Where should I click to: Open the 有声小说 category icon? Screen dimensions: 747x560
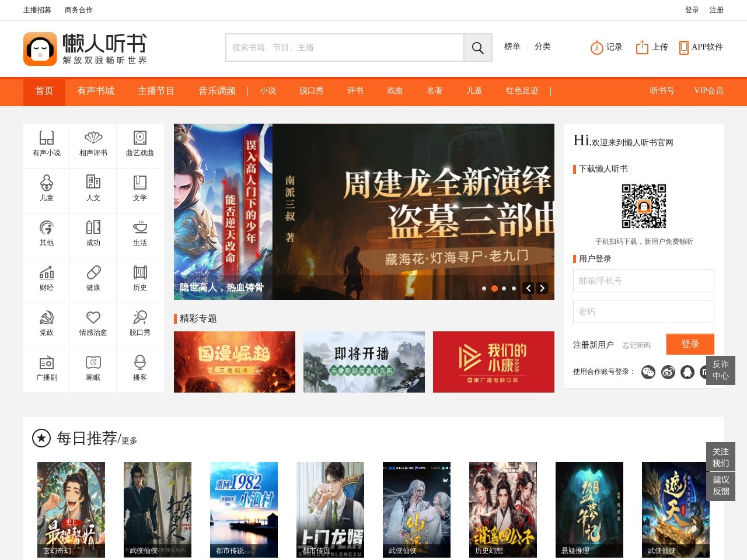click(47, 138)
